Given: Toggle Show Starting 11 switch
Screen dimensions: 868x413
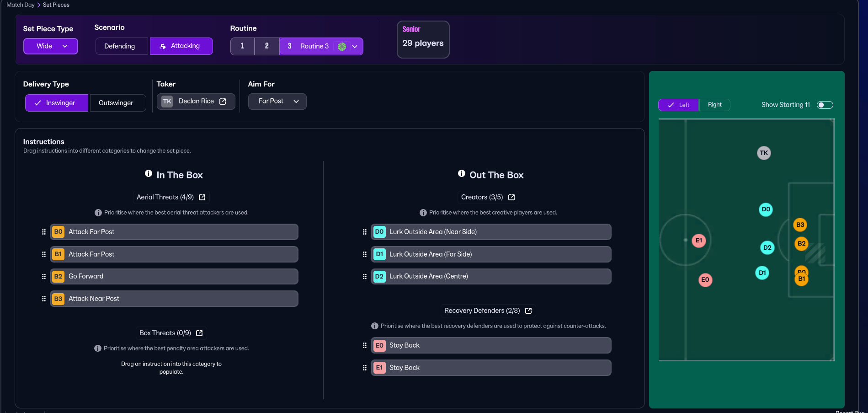Looking at the screenshot, I should pyautogui.click(x=825, y=105).
